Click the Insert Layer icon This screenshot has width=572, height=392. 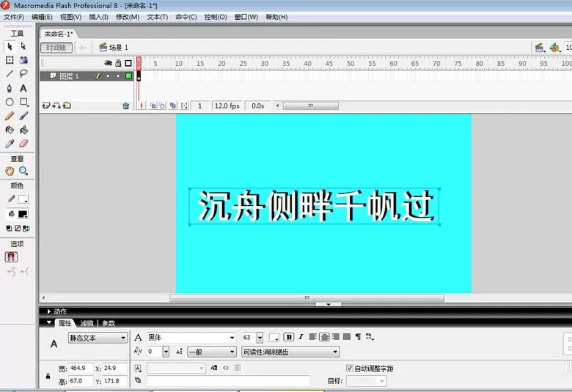[46, 106]
